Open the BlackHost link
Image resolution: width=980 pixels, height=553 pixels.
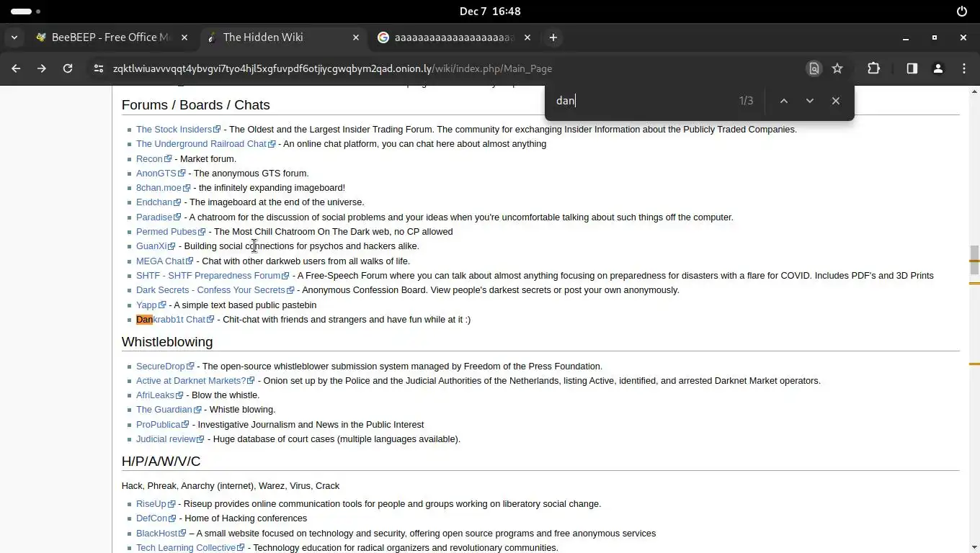[x=161, y=534]
